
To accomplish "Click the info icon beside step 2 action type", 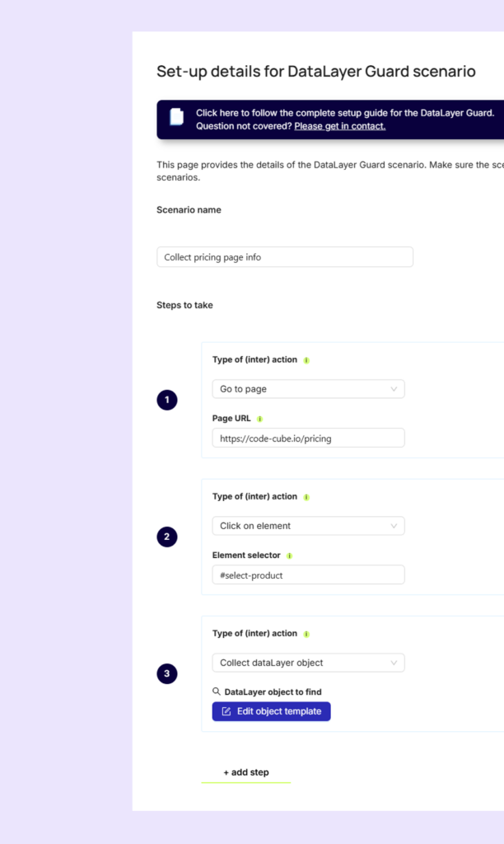I will coord(306,497).
